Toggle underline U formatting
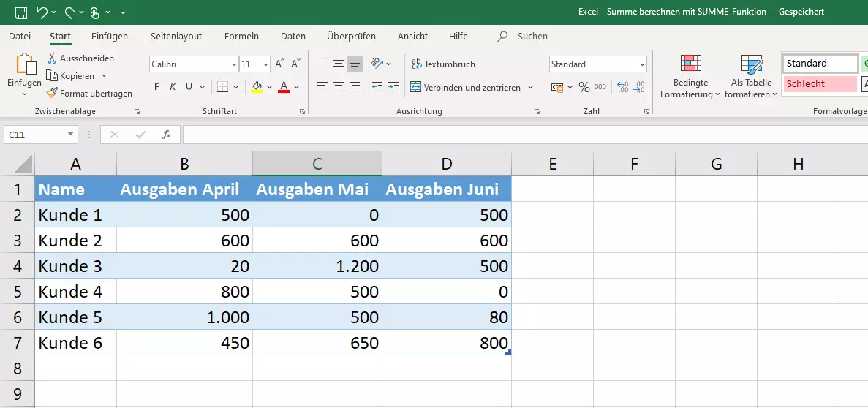The width and height of the screenshot is (868, 408). click(x=189, y=87)
